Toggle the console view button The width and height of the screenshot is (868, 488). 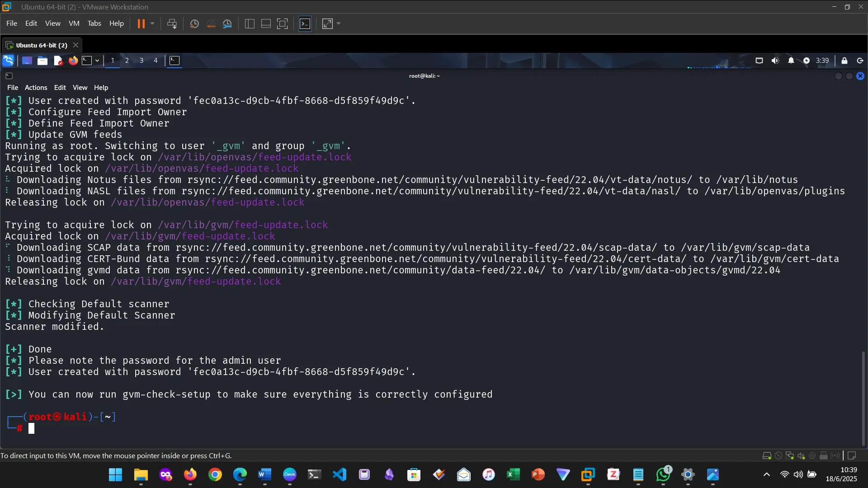tap(305, 23)
